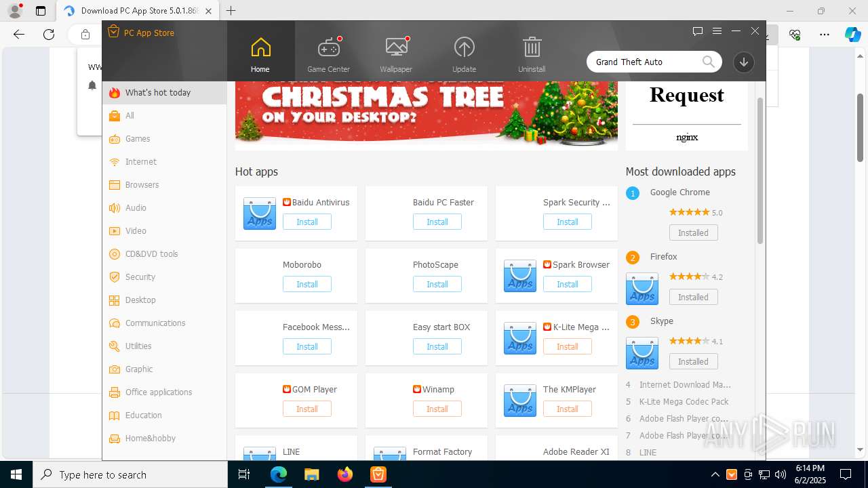Screen dimensions: 868x488
Task: Select the Graphic category
Action: pyautogui.click(x=165, y=369)
